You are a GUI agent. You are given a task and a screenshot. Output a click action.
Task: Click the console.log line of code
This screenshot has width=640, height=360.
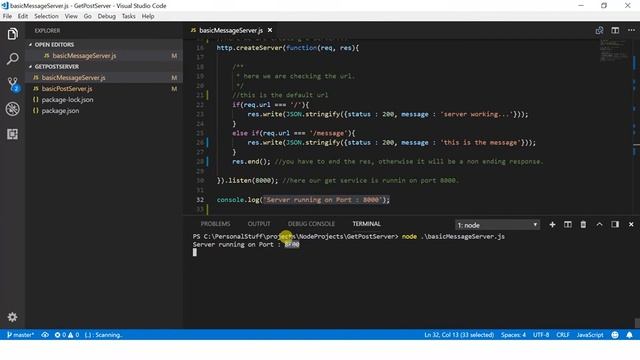click(303, 200)
